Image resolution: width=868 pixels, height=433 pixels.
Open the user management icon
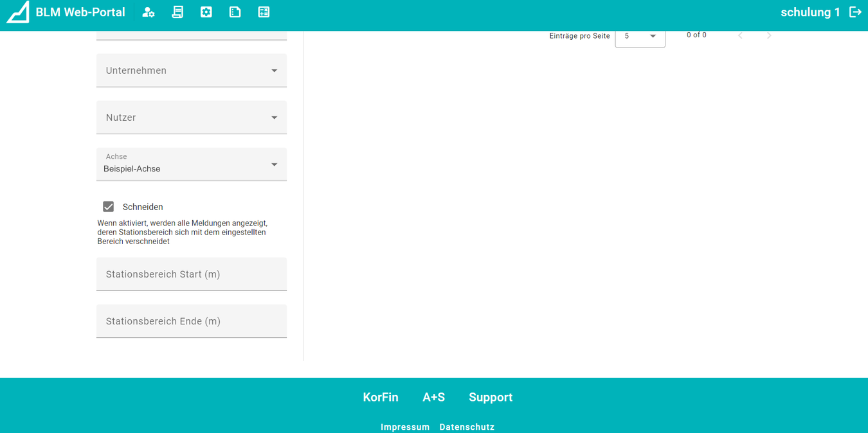(149, 12)
